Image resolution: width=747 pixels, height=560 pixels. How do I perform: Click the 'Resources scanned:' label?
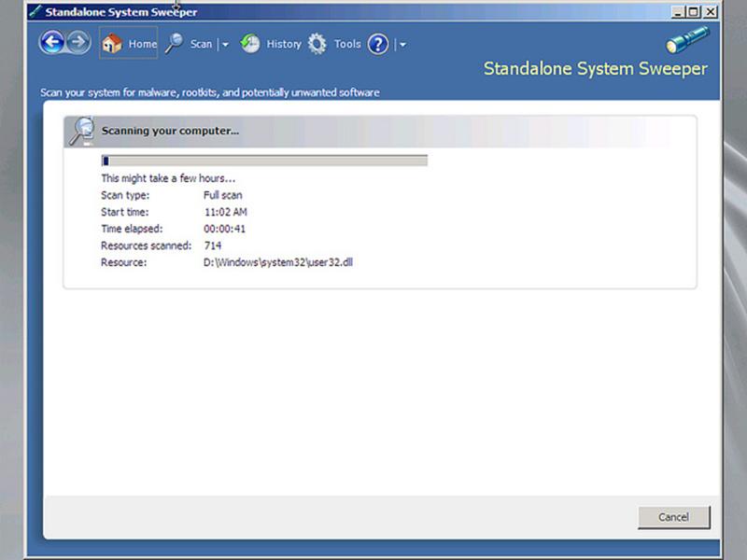point(146,245)
